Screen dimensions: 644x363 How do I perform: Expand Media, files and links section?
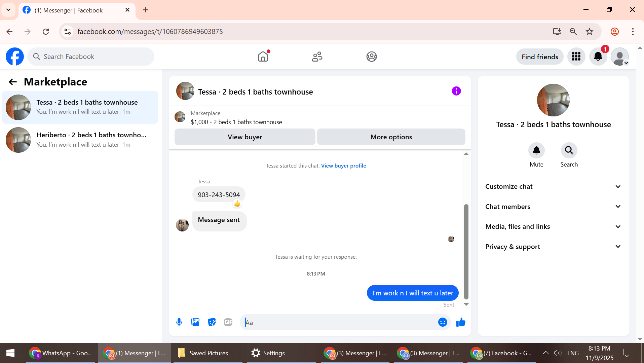(x=553, y=226)
